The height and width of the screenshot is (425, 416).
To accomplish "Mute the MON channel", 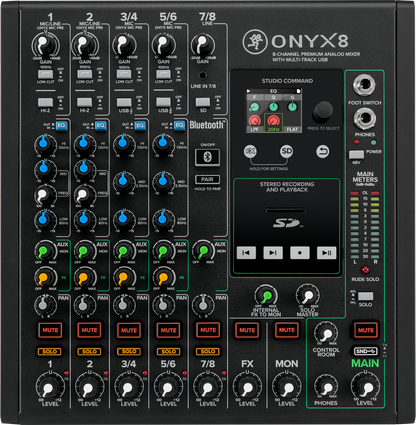I will tap(286, 330).
